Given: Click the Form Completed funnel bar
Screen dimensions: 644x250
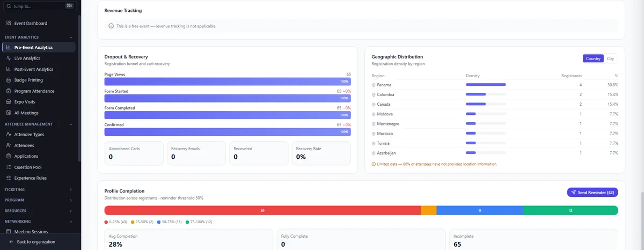Looking at the screenshot, I should pos(228,115).
